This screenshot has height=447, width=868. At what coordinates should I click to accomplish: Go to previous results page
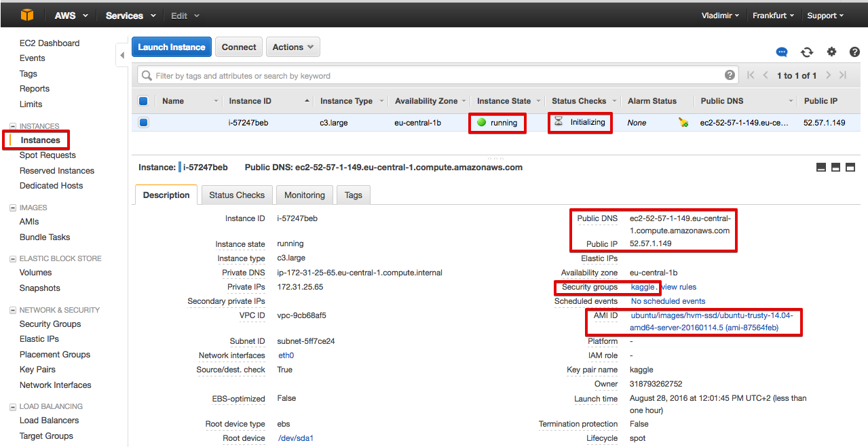point(766,75)
